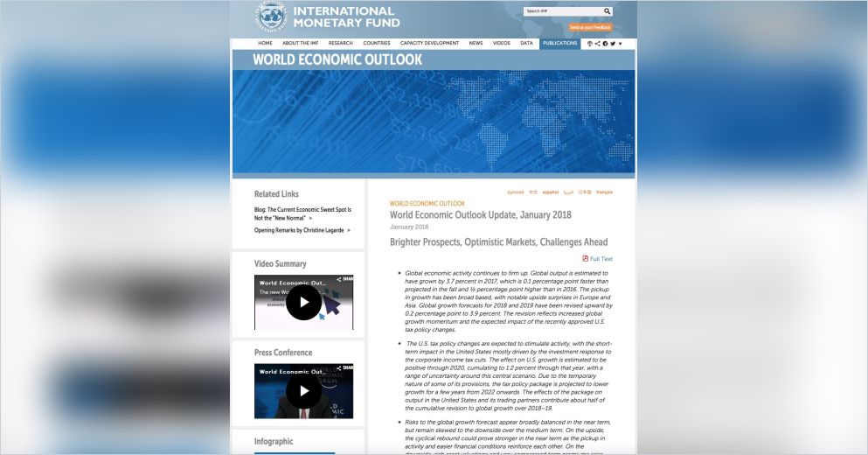Play the Video Summary video
The image size is (868, 455).
click(x=303, y=303)
